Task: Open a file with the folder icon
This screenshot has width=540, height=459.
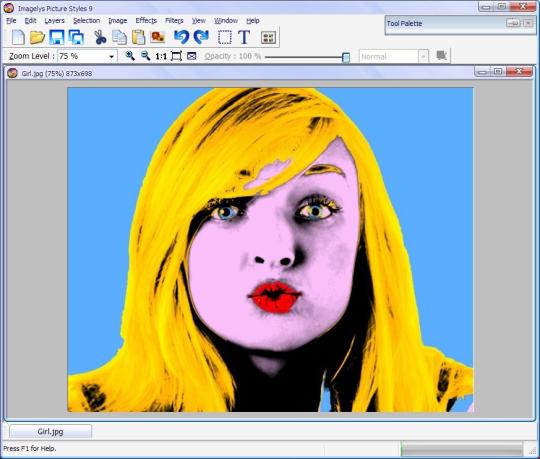Action: pyautogui.click(x=37, y=37)
